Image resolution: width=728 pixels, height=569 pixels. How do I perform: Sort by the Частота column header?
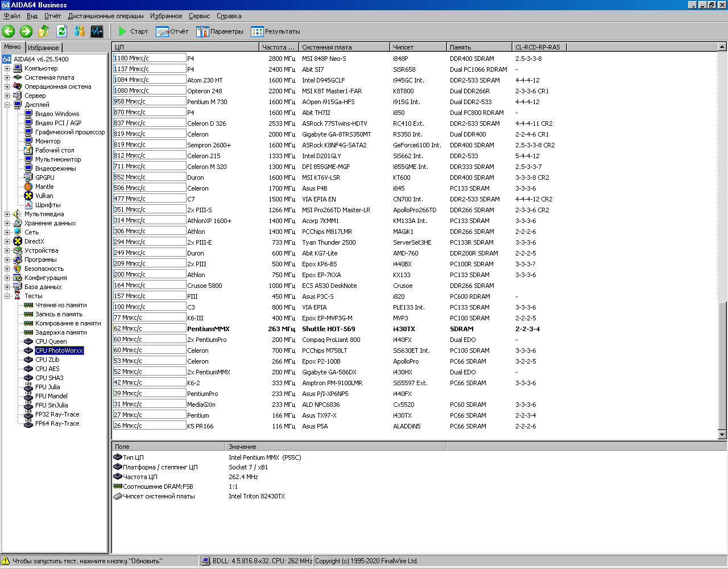(x=279, y=47)
